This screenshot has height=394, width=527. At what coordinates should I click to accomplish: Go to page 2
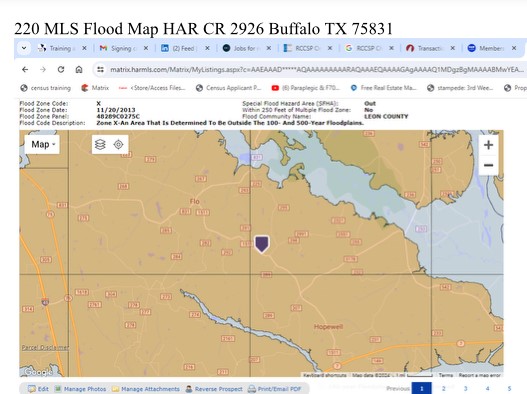[x=444, y=389]
